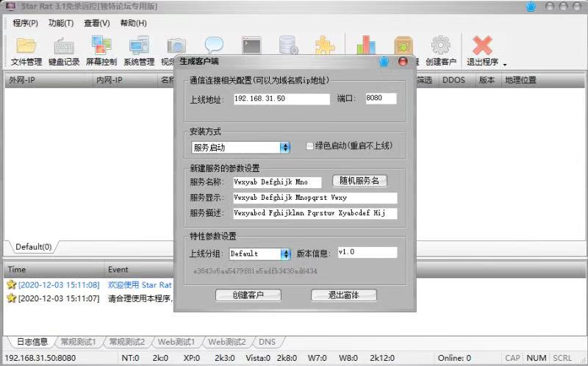Switch to the Web测试1 tab
The image size is (588, 366).
click(x=176, y=342)
